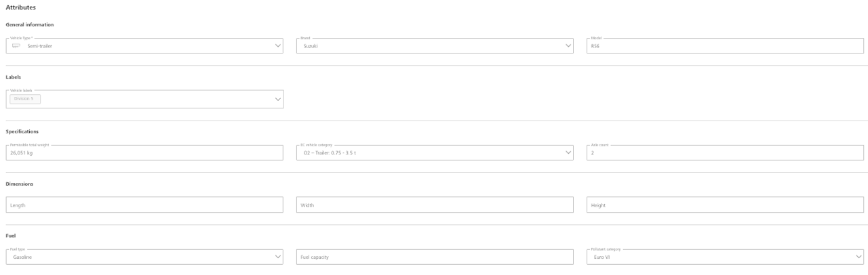Click the semi-trailer icon in Vehicle Type
The height and width of the screenshot is (275, 868).
click(17, 46)
